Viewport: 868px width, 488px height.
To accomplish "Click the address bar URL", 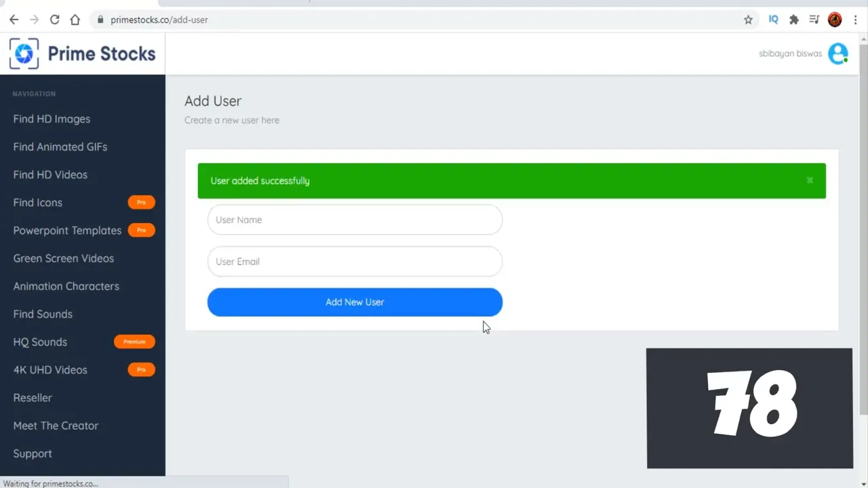I will (159, 20).
